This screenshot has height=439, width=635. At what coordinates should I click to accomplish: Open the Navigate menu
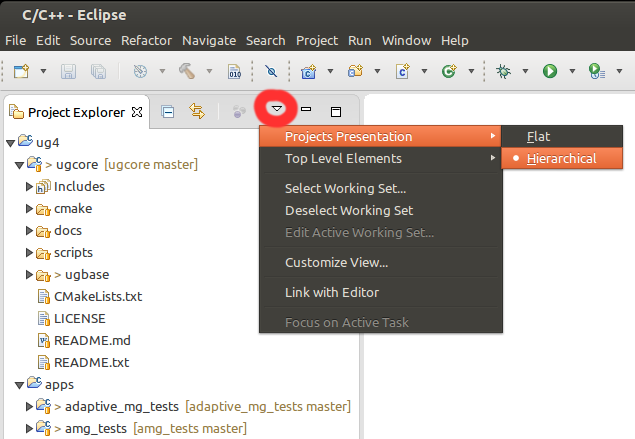[x=209, y=40]
